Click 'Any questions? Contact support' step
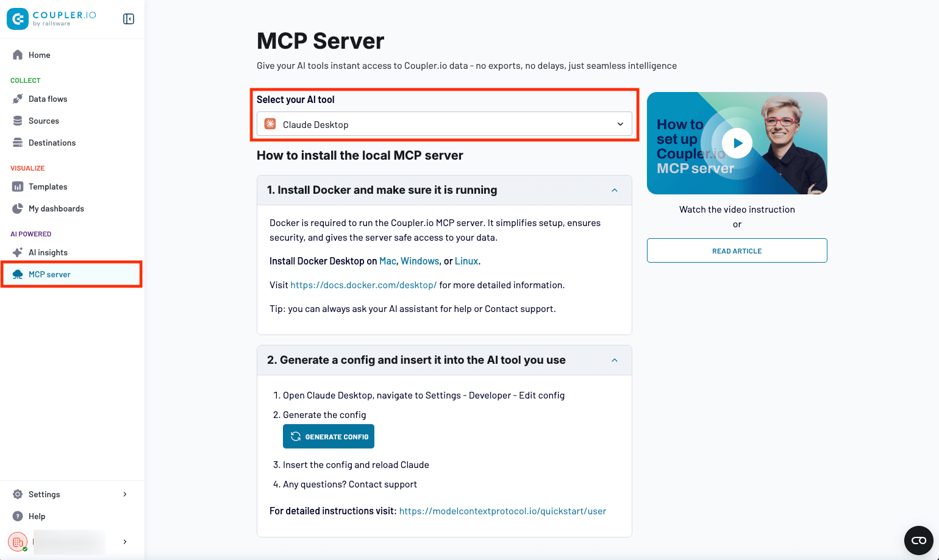The image size is (939, 560). click(x=350, y=484)
